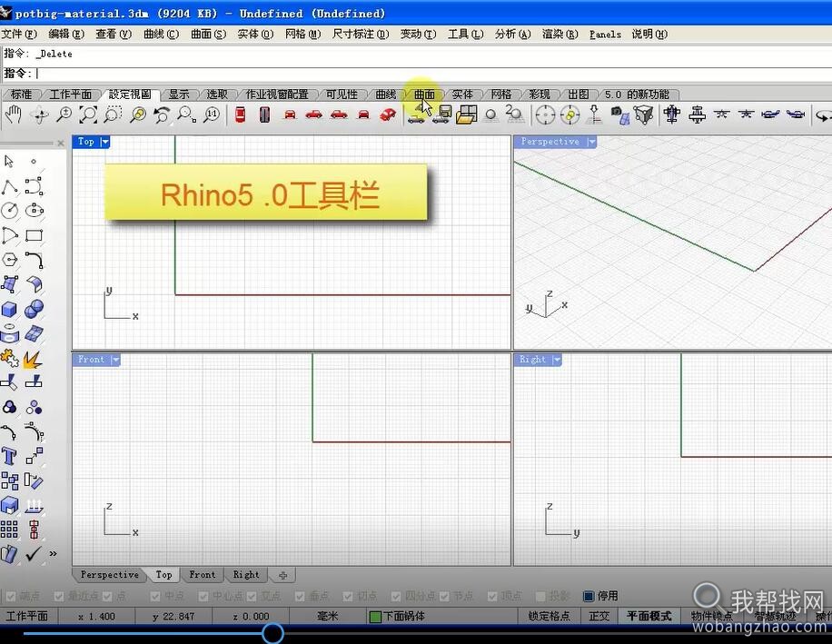Click the green 下面锅体 layer color swatch

tap(375, 617)
